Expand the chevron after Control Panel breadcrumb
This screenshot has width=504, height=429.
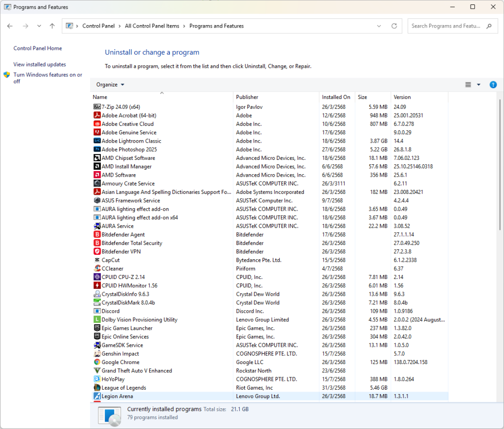[120, 26]
